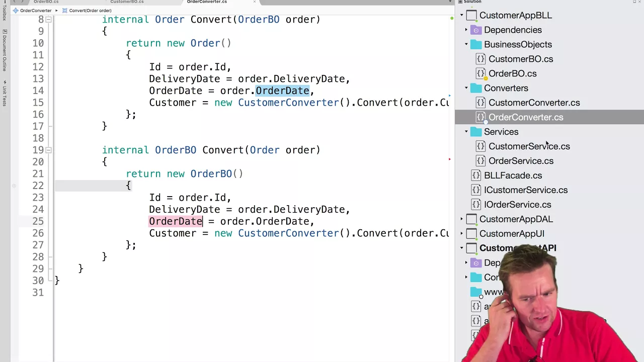This screenshot has width=644, height=362.
Task: Collapse the CustomerRestAPI project arrow
Action: point(461,248)
